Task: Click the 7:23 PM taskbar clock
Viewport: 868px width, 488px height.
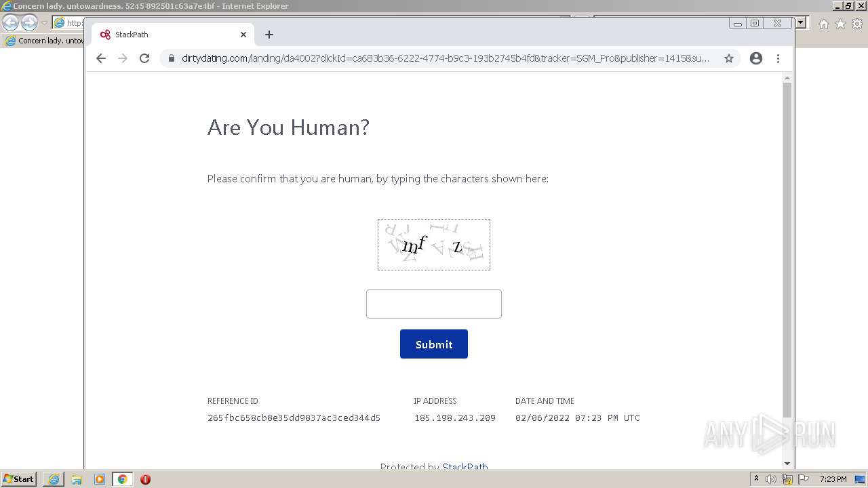Action: tap(833, 479)
